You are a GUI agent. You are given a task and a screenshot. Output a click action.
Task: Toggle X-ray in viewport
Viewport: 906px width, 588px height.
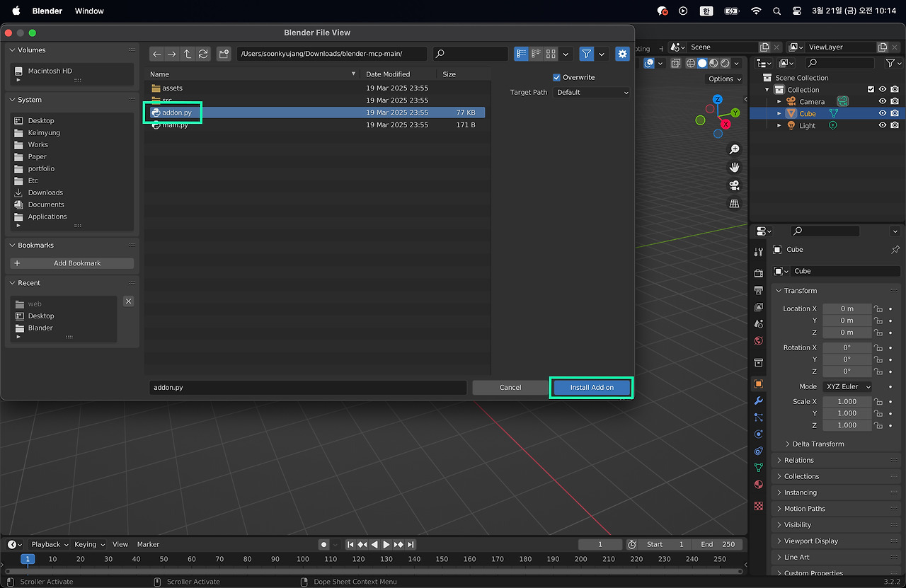pyautogui.click(x=675, y=63)
